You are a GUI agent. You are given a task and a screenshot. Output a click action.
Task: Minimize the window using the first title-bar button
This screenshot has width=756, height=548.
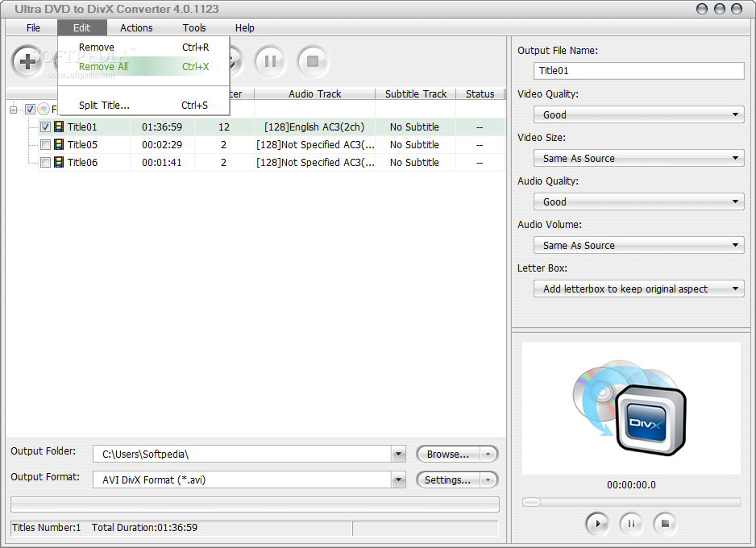pos(702,9)
